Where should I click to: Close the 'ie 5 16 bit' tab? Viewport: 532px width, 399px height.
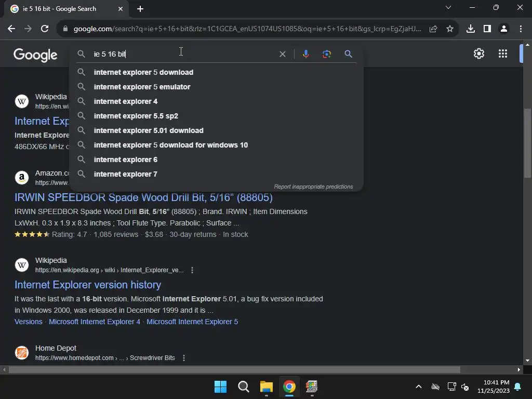(x=121, y=9)
